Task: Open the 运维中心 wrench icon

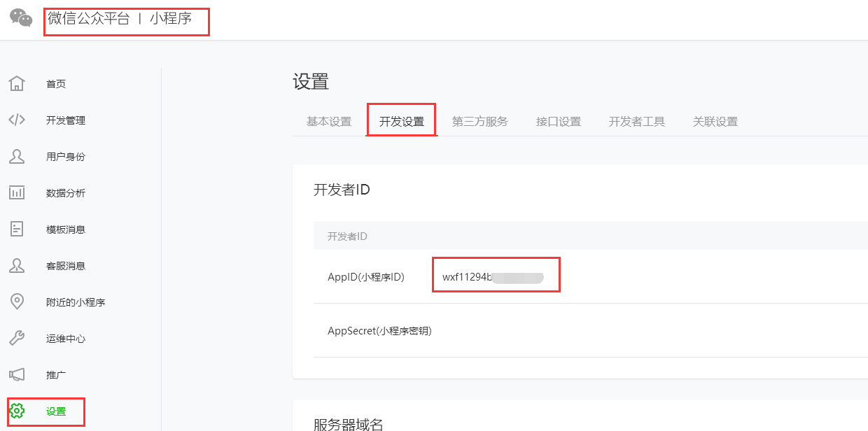Action: [x=17, y=339]
